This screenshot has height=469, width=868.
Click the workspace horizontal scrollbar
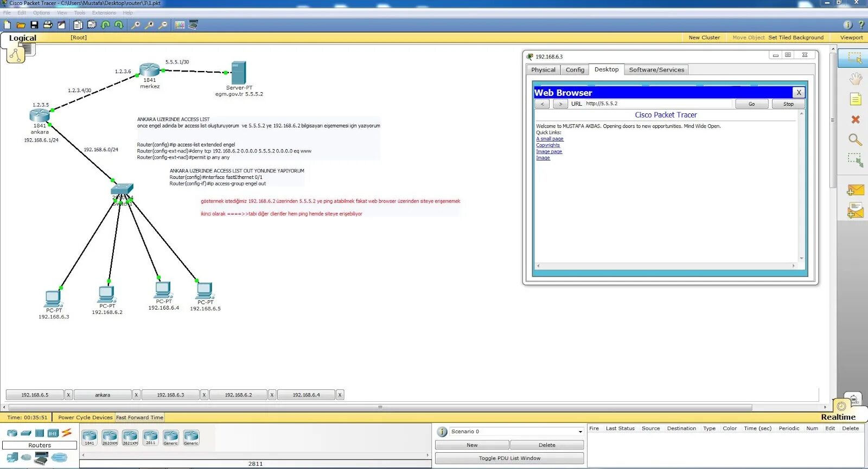(x=380, y=407)
